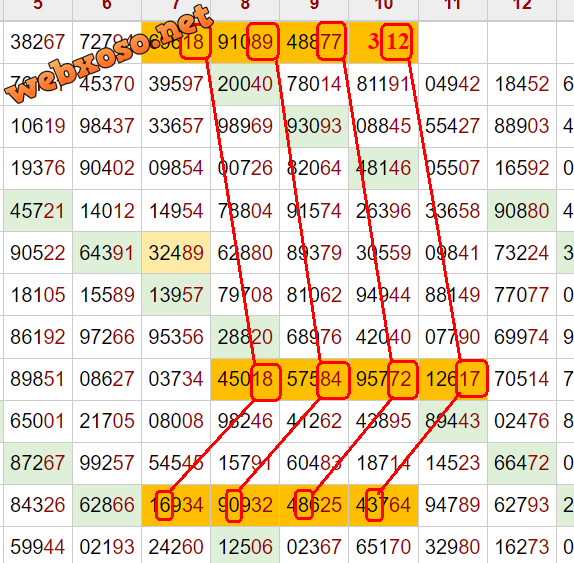The image size is (574, 563).
Task: Select the highlighted cell 95772
Action: point(383,379)
